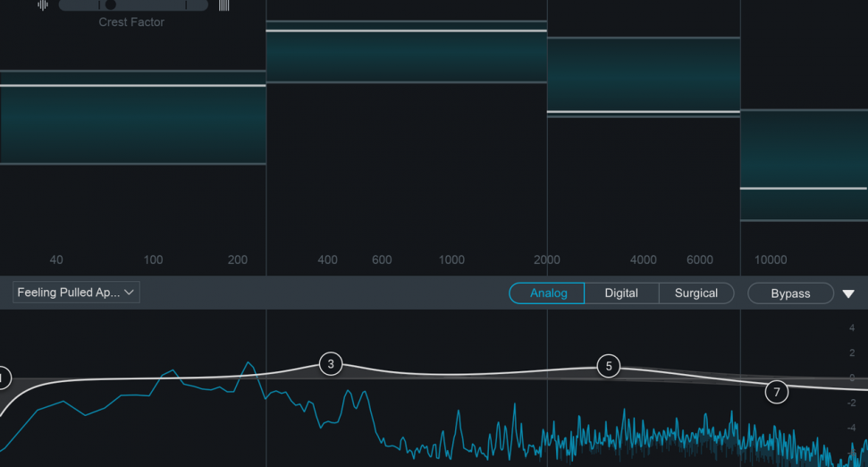868x467 pixels.
Task: Click EQ node 3 on the curve
Action: point(331,364)
